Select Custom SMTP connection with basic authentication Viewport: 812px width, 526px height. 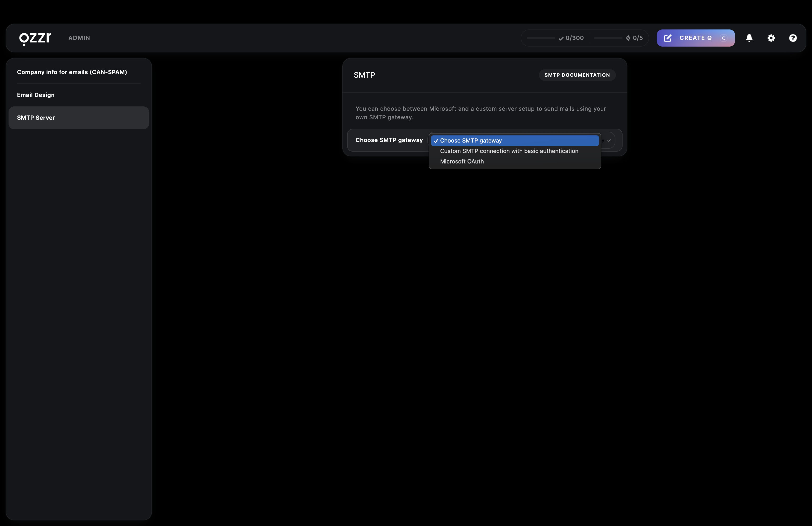click(x=509, y=151)
